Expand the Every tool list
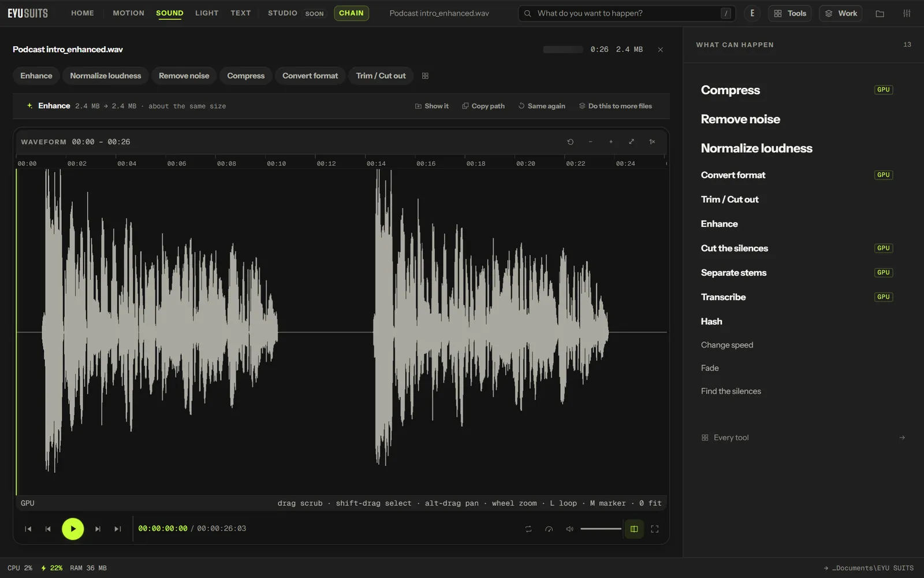The width and height of the screenshot is (924, 578). [803, 438]
